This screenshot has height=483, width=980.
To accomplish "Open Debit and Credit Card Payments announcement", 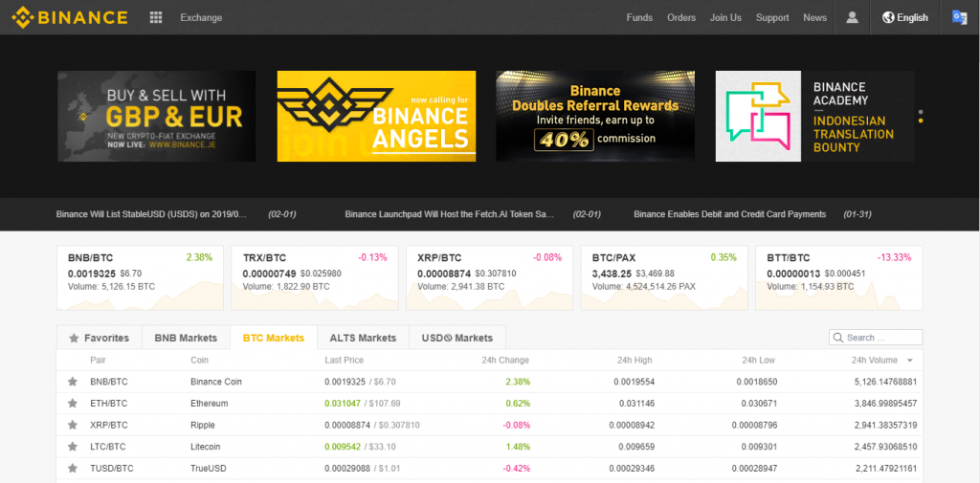I will 730,214.
